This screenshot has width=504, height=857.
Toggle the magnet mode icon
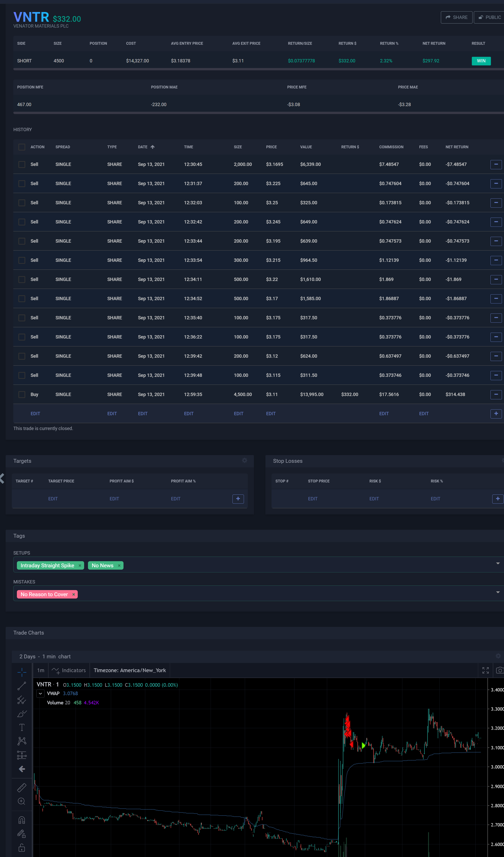22,820
